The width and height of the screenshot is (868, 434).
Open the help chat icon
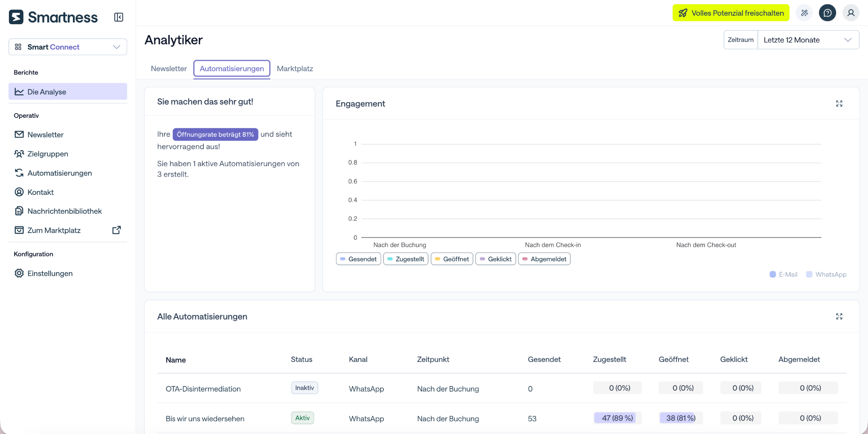[827, 13]
